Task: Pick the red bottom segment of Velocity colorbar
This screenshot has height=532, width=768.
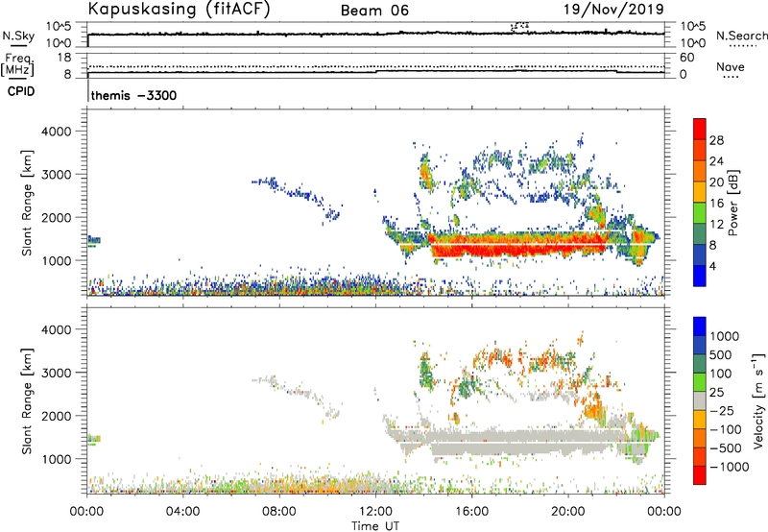Action: tap(700, 475)
